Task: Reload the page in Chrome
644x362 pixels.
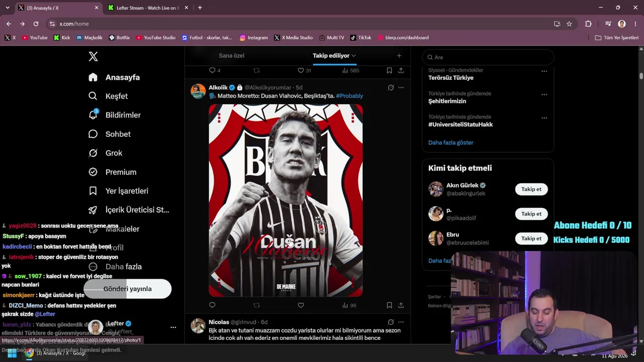Action: [36, 24]
